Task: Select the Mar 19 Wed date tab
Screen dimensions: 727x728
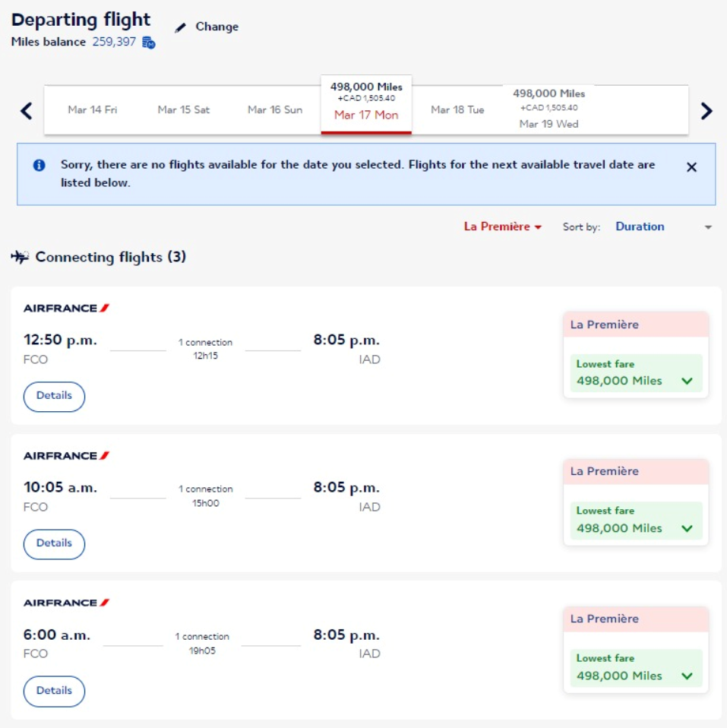Action: [548, 109]
